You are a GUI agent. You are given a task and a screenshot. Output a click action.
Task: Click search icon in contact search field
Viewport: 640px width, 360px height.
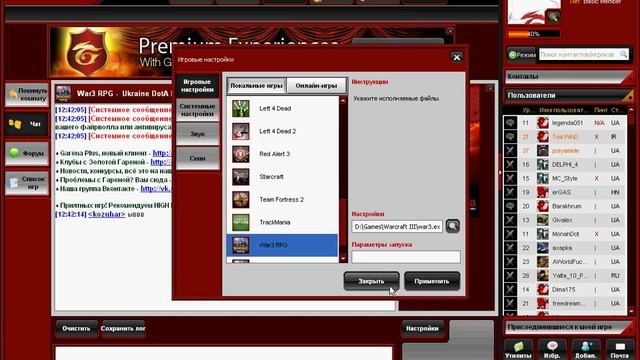623,54
